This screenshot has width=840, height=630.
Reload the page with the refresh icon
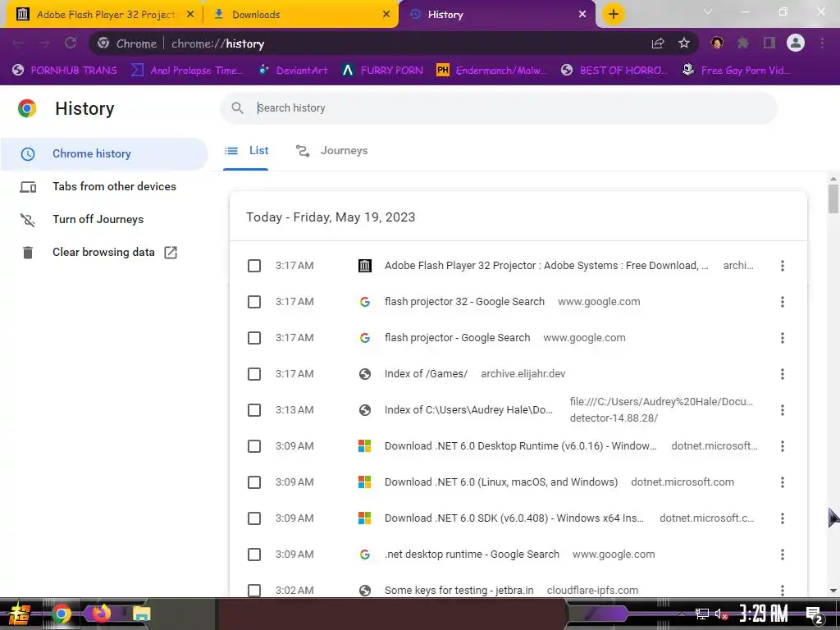point(71,43)
